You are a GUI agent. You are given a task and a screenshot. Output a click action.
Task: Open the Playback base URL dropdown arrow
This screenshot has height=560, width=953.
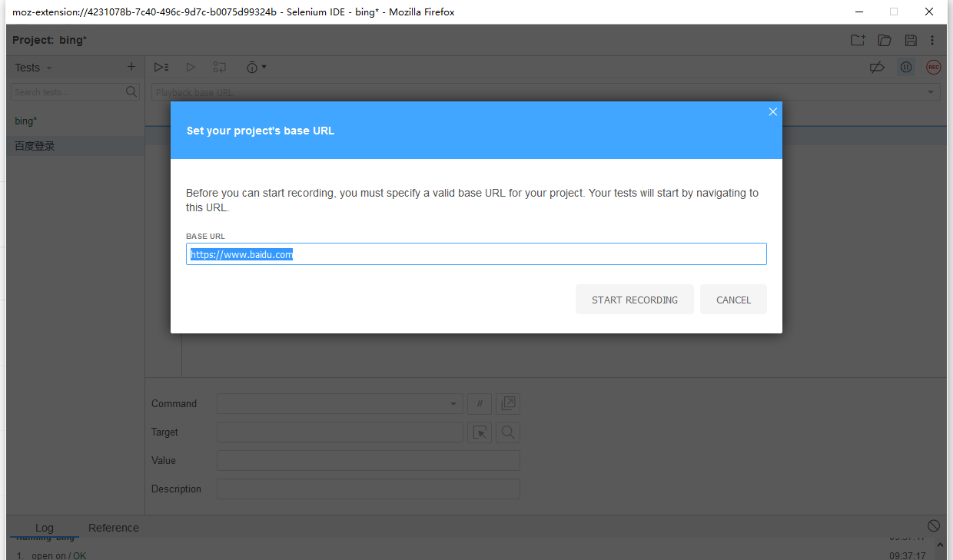(x=931, y=92)
